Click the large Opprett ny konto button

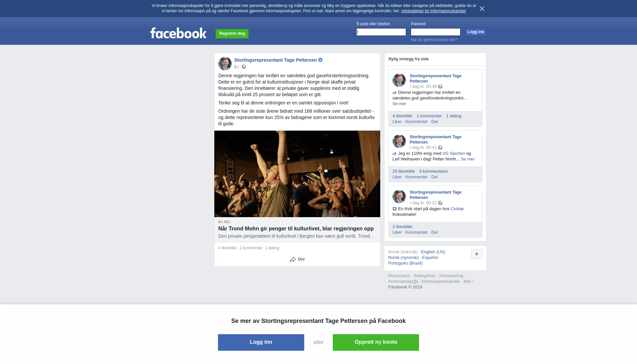pos(376,342)
